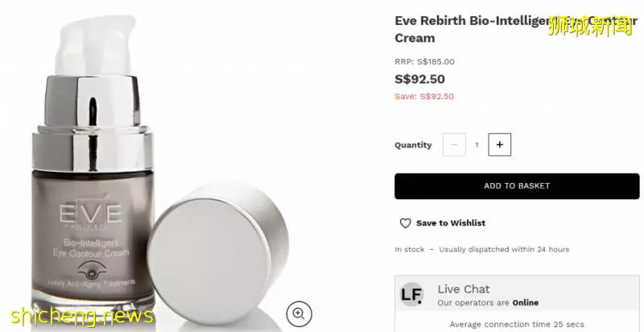Screen dimensions: 644x332
Task: Click the silver bottle cap in photo
Action: coord(217,251)
